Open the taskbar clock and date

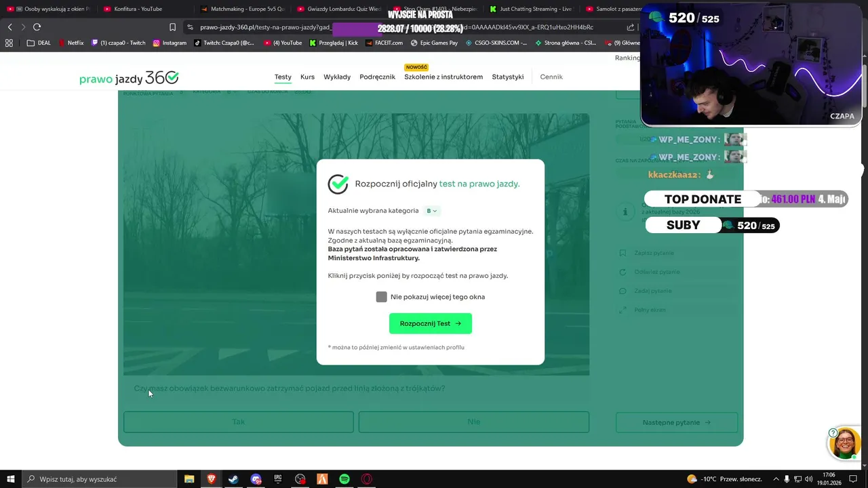pyautogui.click(x=829, y=479)
